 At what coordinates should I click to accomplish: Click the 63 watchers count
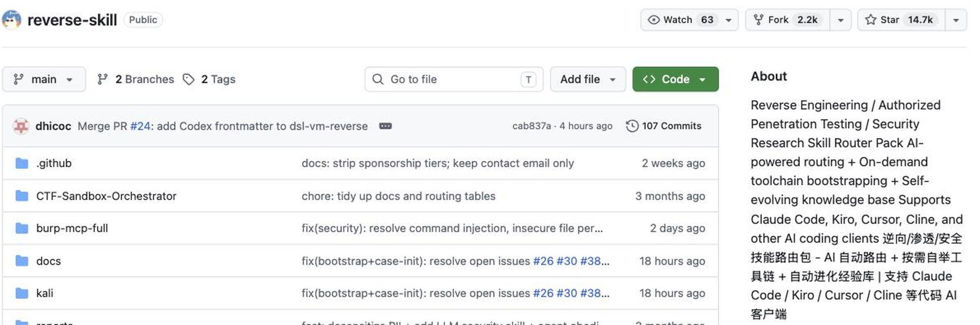[707, 20]
